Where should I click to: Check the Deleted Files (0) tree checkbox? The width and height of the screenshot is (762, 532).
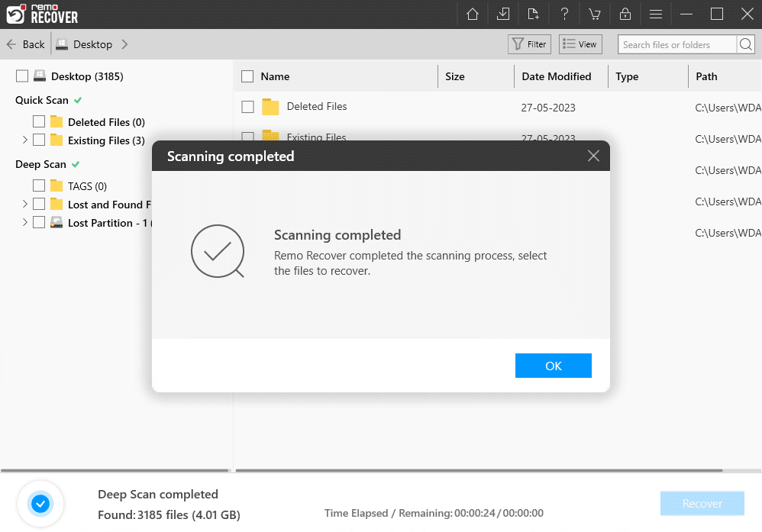[x=39, y=121]
